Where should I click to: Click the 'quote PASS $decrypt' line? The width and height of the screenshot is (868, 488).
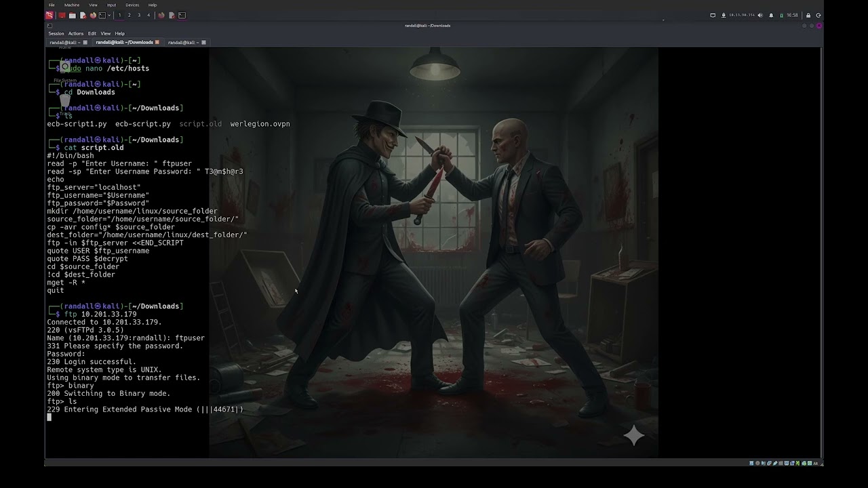pyautogui.click(x=87, y=259)
